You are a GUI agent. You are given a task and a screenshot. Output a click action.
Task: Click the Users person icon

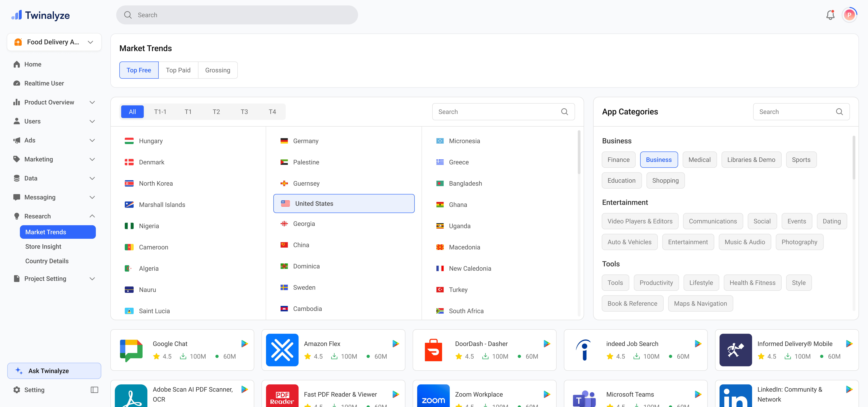tap(17, 121)
